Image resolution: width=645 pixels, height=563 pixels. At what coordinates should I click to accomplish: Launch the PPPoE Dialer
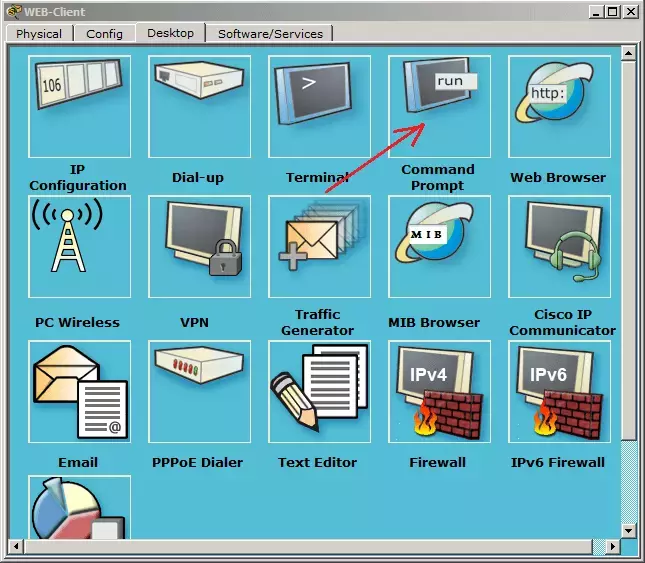200,392
